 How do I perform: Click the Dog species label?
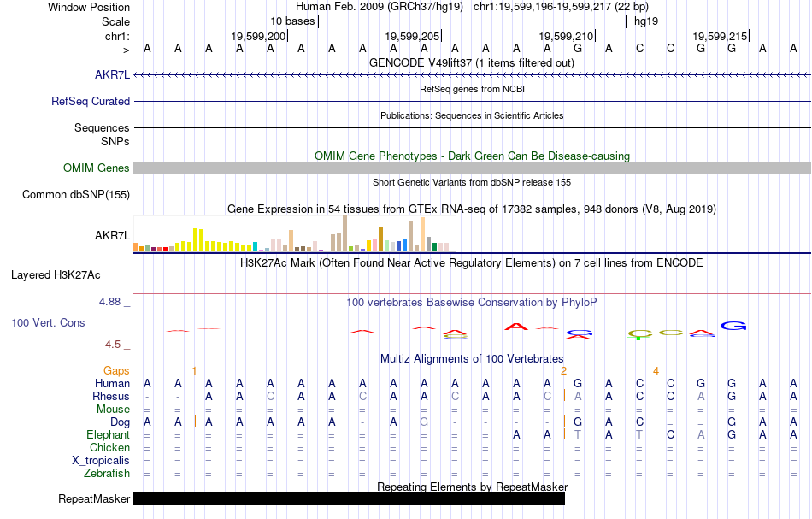120,422
